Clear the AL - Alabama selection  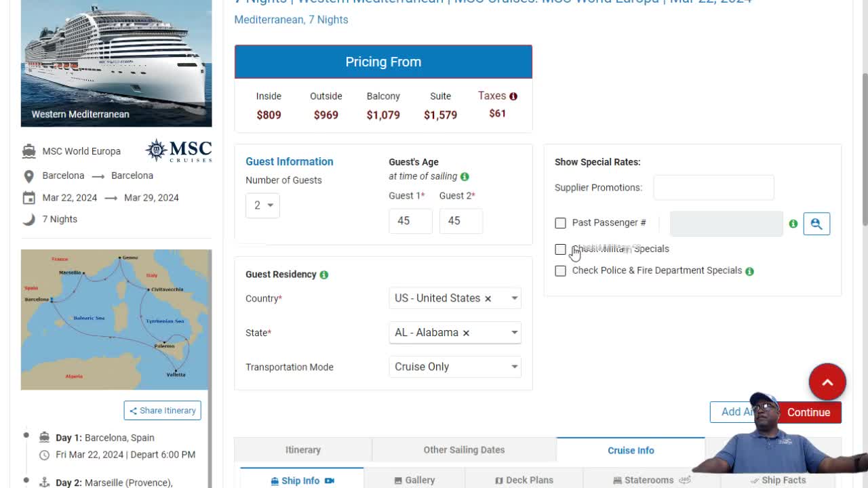point(466,333)
